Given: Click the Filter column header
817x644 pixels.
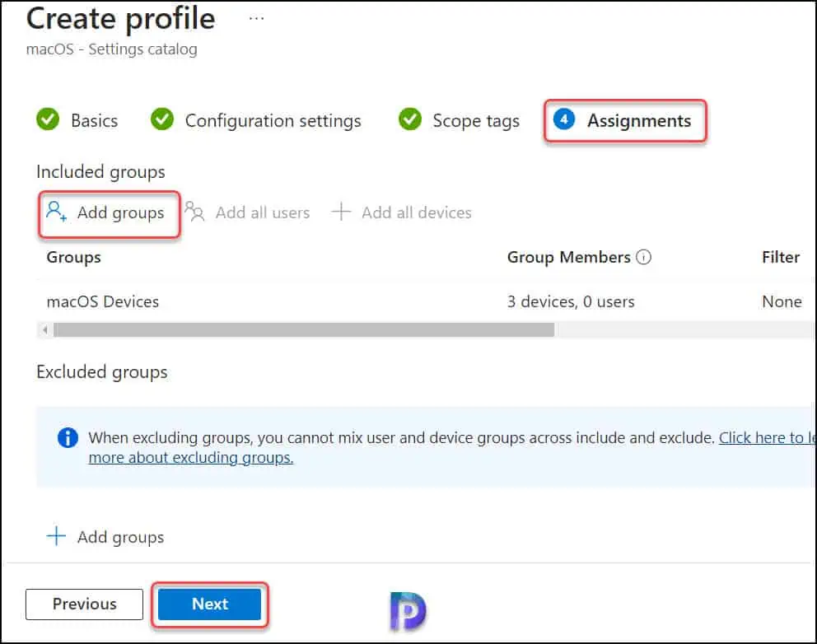Looking at the screenshot, I should coord(781,258).
